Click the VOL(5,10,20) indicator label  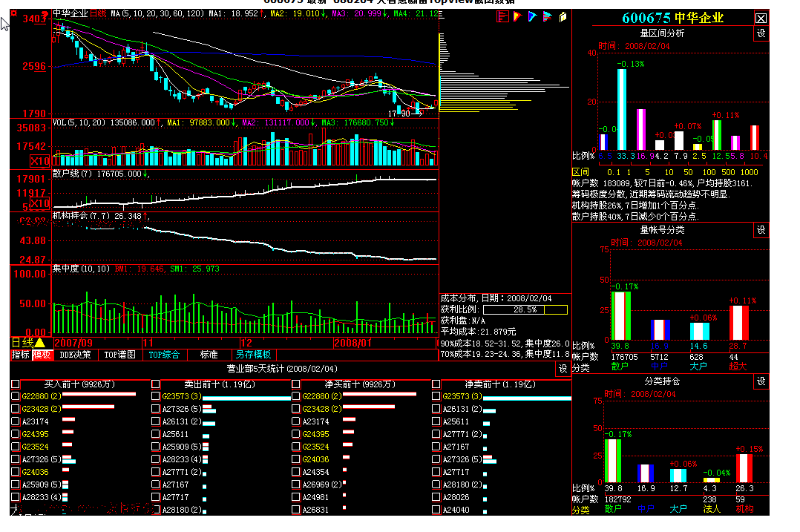pos(80,122)
